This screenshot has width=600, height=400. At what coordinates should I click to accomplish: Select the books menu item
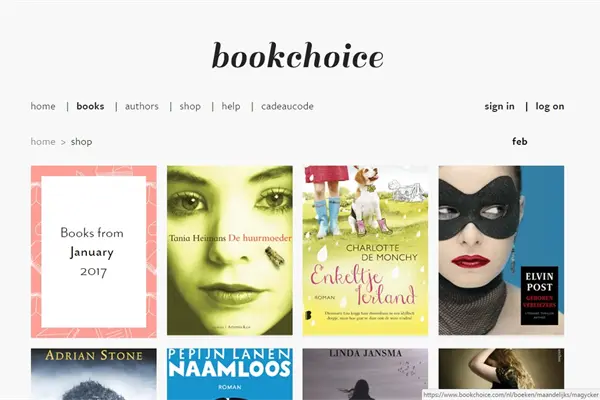90,106
